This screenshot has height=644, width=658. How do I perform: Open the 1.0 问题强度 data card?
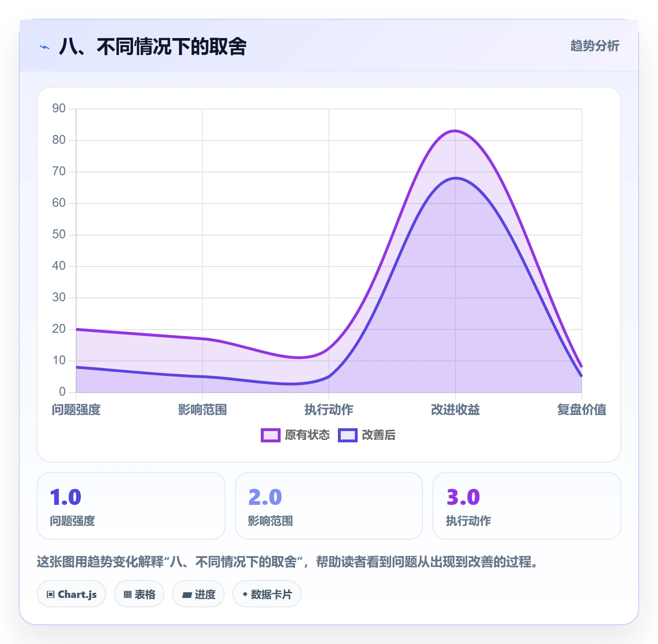(131, 506)
